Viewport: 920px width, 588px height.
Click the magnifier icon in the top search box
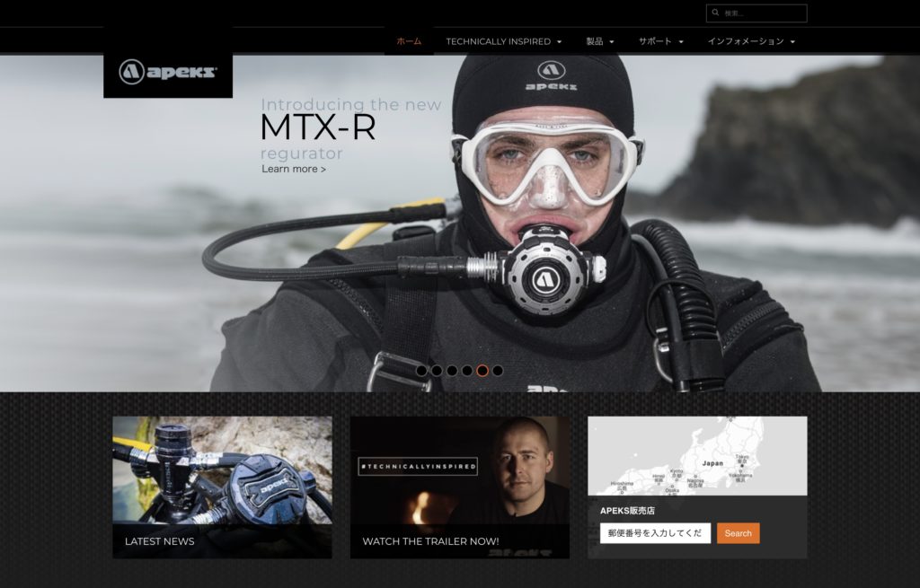tap(715, 13)
